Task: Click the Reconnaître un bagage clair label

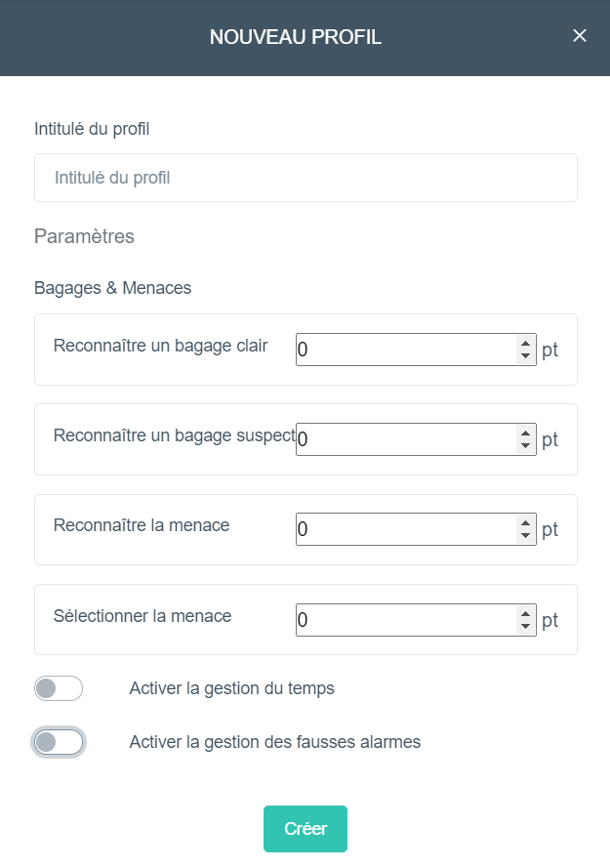Action: [160, 346]
